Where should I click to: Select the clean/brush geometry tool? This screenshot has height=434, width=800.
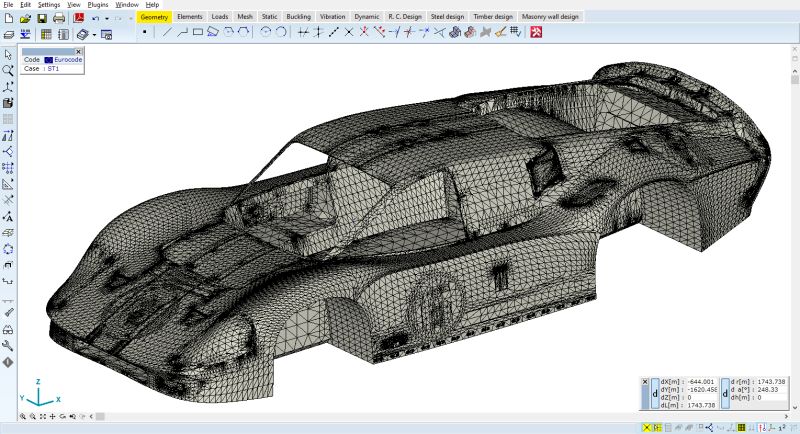(x=501, y=32)
